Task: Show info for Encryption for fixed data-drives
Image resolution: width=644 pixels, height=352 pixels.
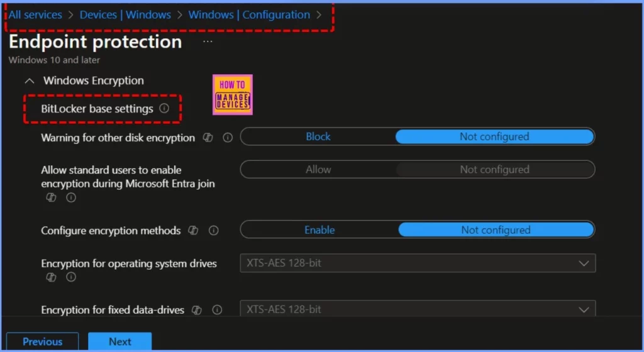Action: coord(217,310)
